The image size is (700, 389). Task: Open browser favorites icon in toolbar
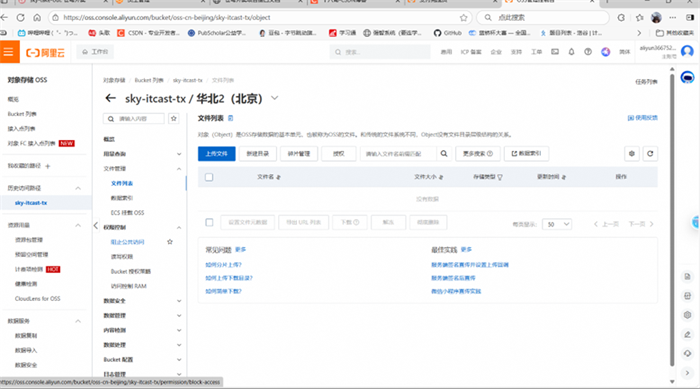pyautogui.click(x=640, y=18)
